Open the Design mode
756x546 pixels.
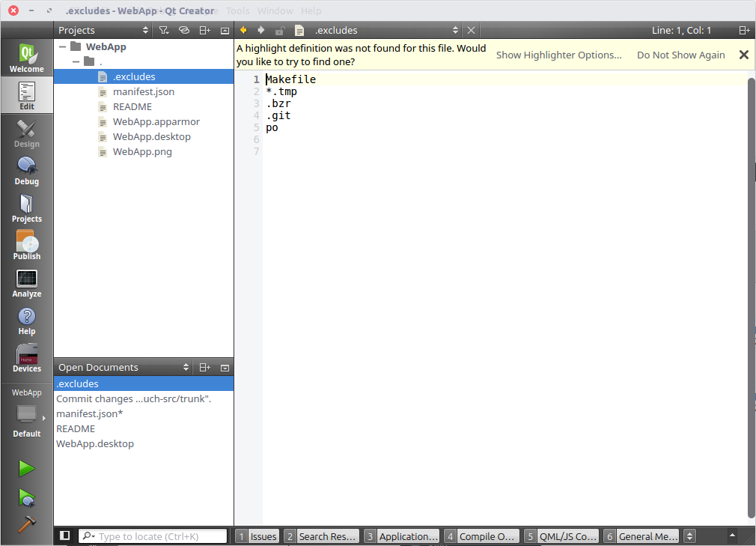[x=26, y=133]
